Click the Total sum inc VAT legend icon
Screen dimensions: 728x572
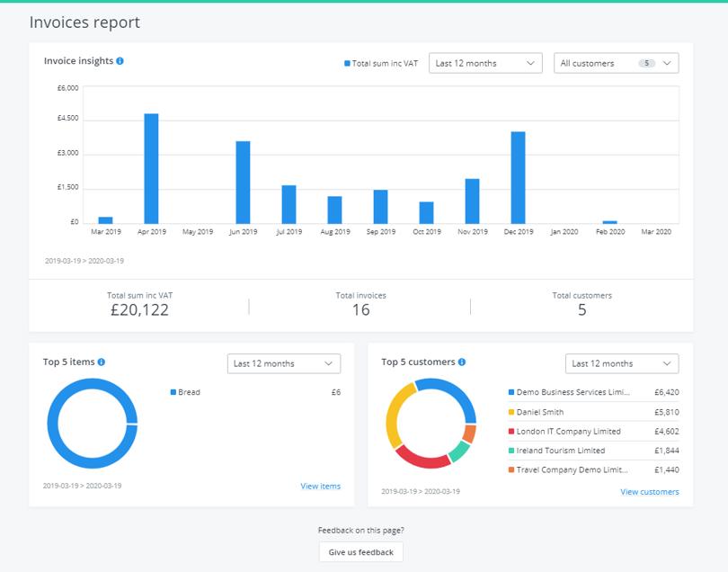(345, 63)
